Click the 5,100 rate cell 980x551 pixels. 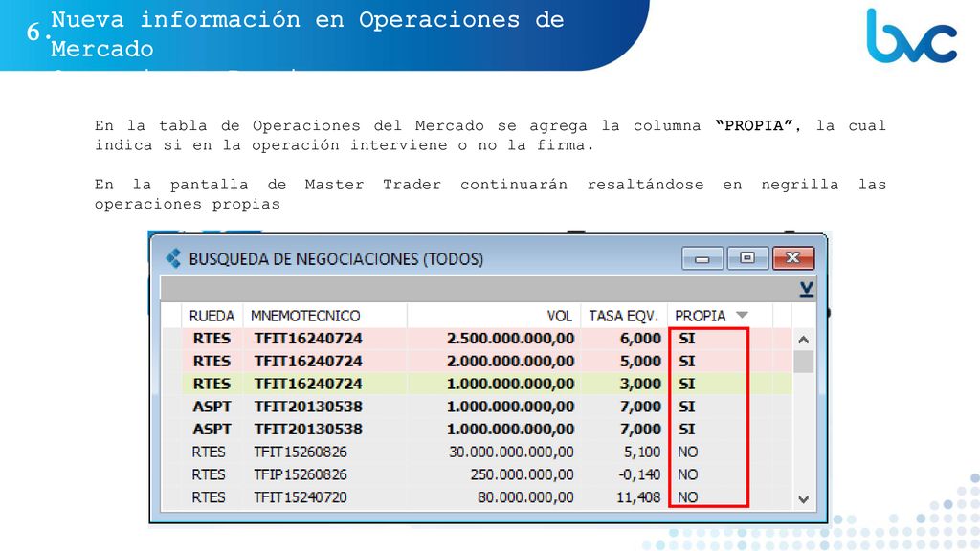point(642,452)
